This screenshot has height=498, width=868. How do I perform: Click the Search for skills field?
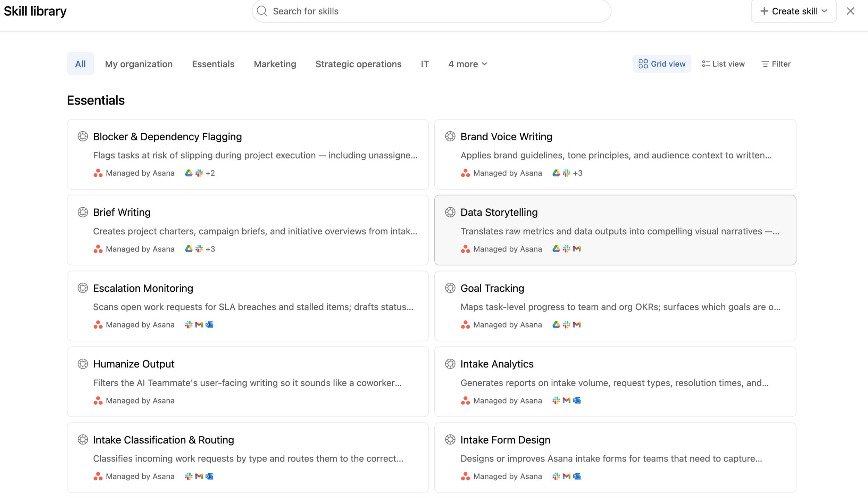[431, 11]
